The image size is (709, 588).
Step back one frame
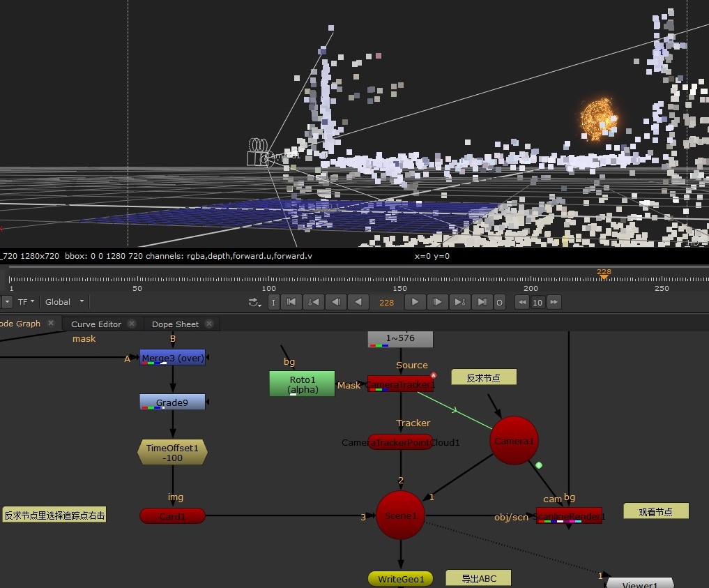(x=336, y=302)
